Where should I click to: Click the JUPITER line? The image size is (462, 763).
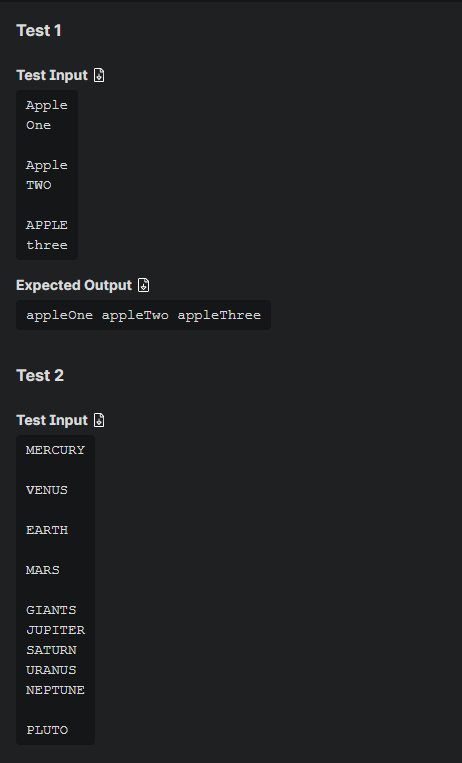pos(55,630)
